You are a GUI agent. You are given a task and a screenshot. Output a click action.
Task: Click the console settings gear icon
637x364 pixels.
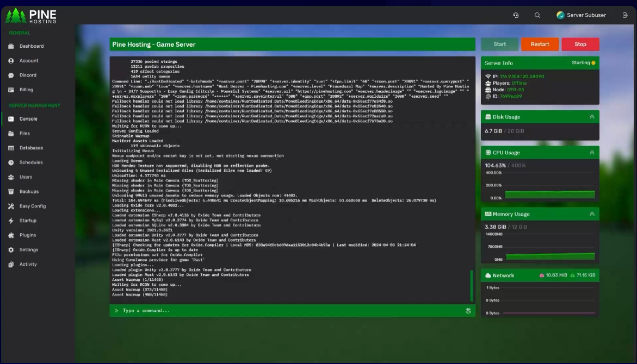coord(468,311)
